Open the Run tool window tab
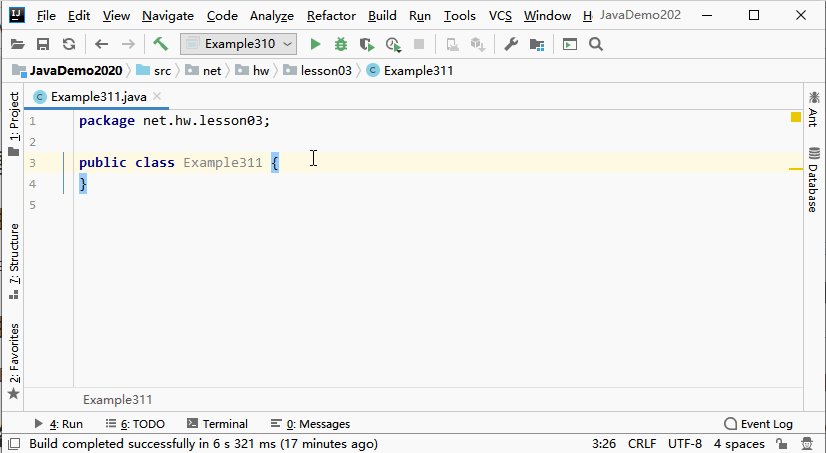 coord(58,424)
